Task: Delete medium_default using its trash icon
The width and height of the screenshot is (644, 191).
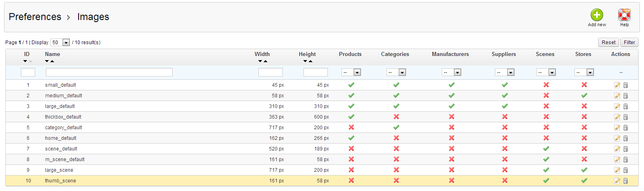Action: 626,96
